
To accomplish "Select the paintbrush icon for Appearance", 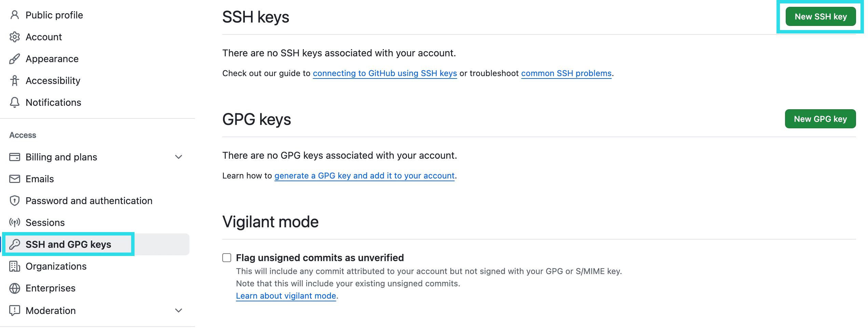I will coord(15,58).
